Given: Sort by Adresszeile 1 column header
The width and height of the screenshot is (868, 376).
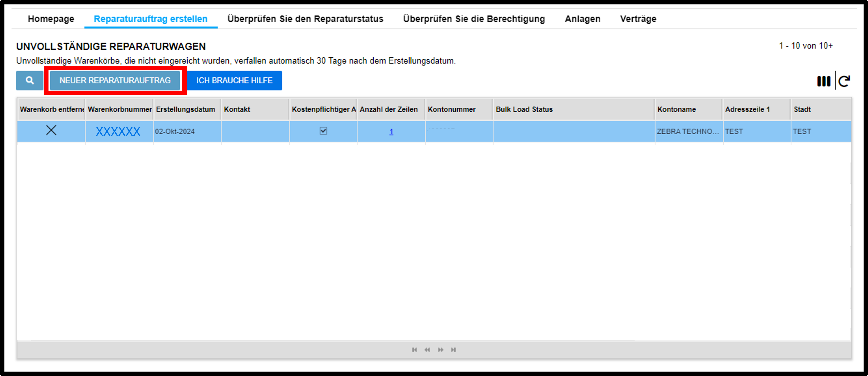Looking at the screenshot, I should tap(757, 109).
